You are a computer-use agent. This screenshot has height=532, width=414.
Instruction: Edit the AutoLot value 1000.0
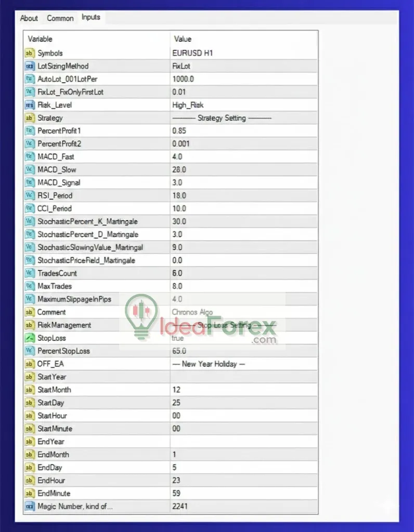click(183, 79)
